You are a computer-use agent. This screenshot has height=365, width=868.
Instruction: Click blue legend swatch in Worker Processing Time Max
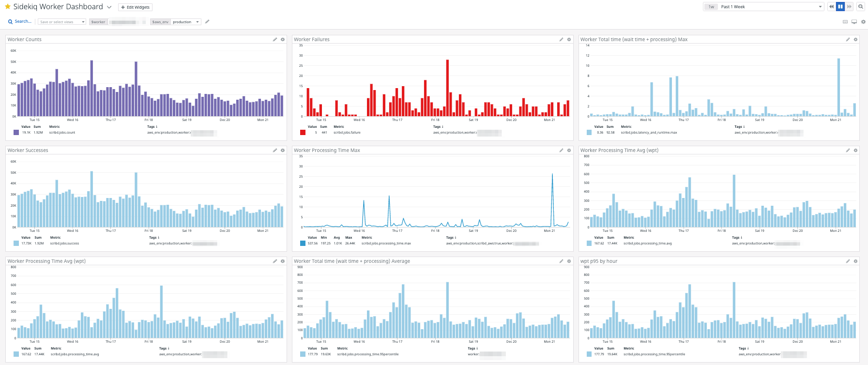[303, 243]
